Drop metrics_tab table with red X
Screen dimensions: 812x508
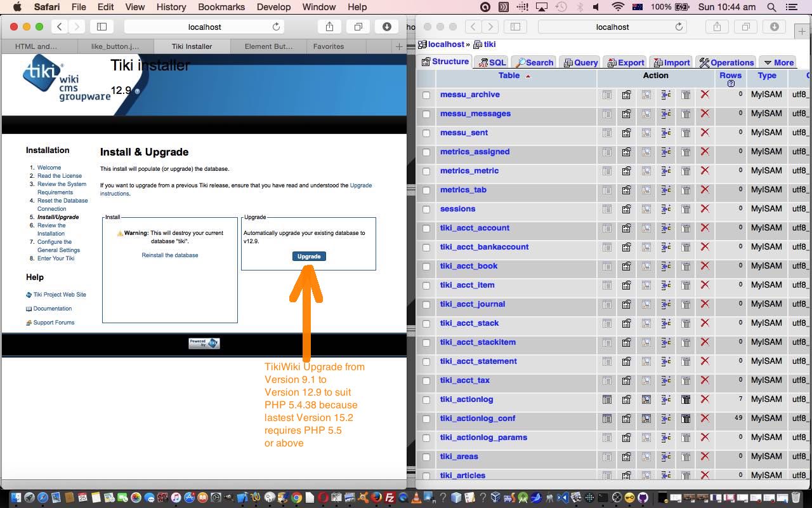click(x=705, y=190)
